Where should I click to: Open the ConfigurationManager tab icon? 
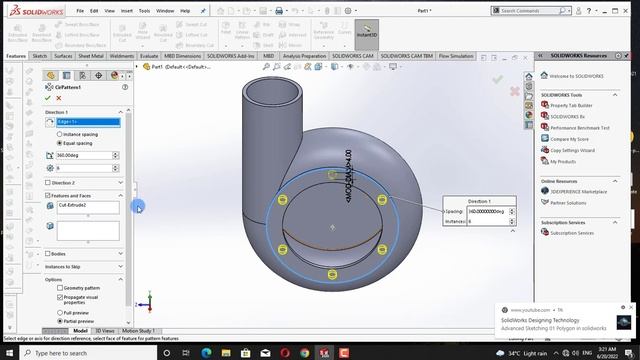82,76
